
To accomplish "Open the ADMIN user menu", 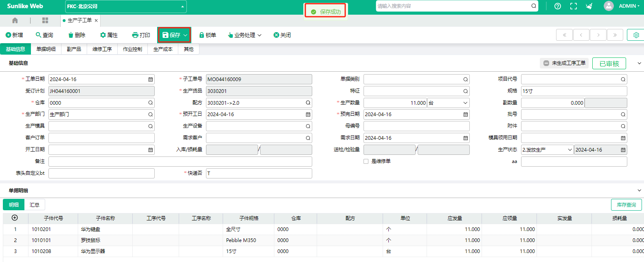I will tap(629, 6).
